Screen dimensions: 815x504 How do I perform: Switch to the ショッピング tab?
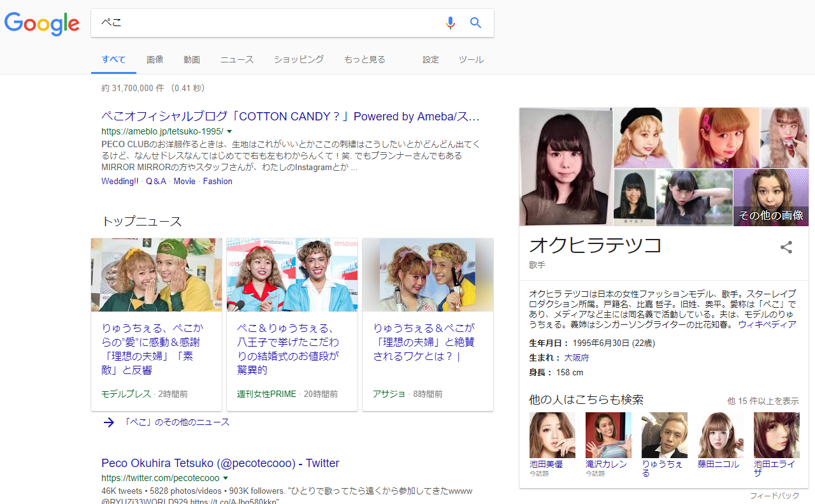[x=299, y=59]
